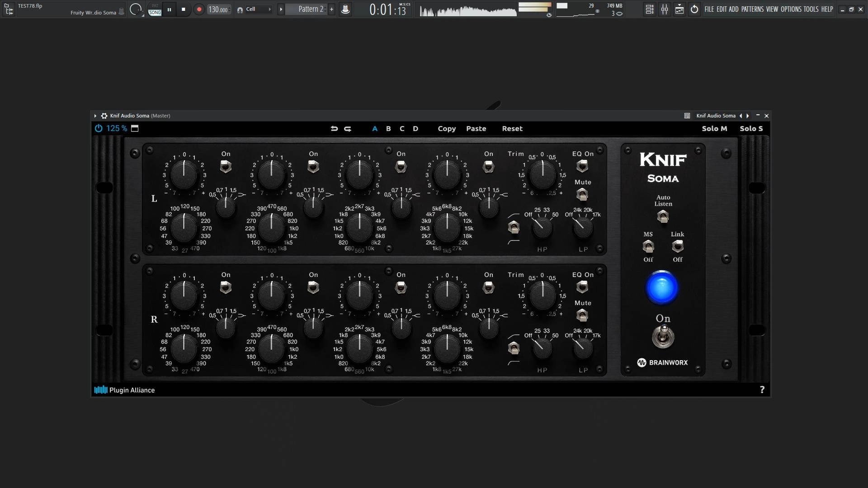868x488 pixels.
Task: Open the ADD menu
Action: tap(734, 9)
